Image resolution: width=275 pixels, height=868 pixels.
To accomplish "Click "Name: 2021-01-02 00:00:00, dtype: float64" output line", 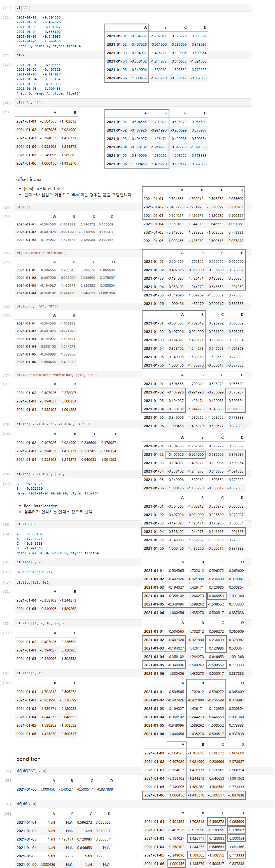I will [58, 493].
